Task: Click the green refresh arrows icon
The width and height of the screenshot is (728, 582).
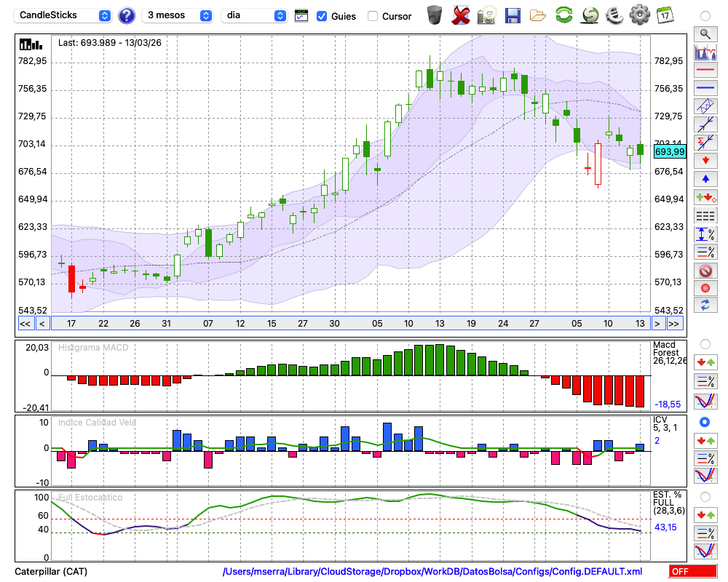Action: pos(563,15)
